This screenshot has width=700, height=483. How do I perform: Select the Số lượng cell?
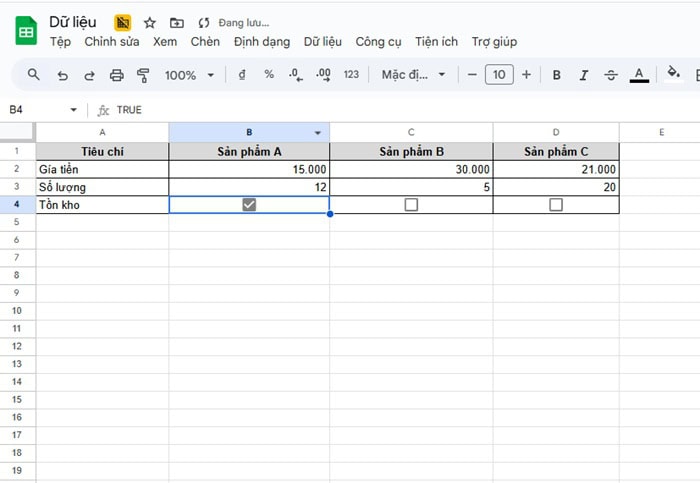point(102,187)
